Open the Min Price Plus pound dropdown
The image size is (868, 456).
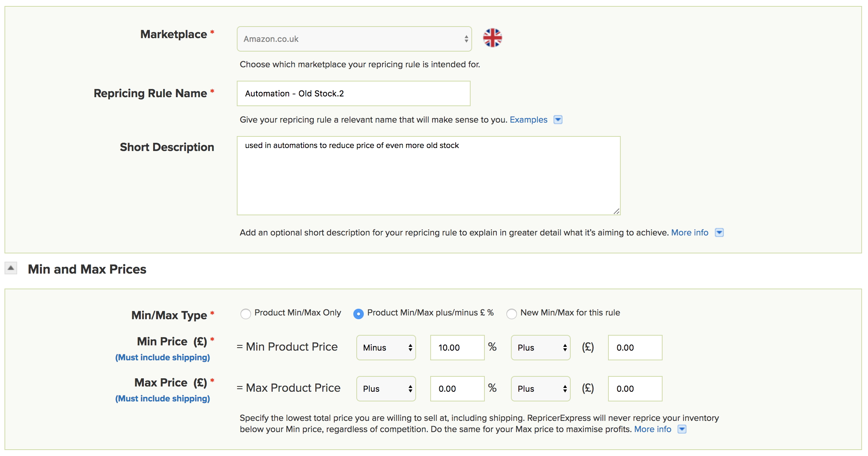pos(540,348)
